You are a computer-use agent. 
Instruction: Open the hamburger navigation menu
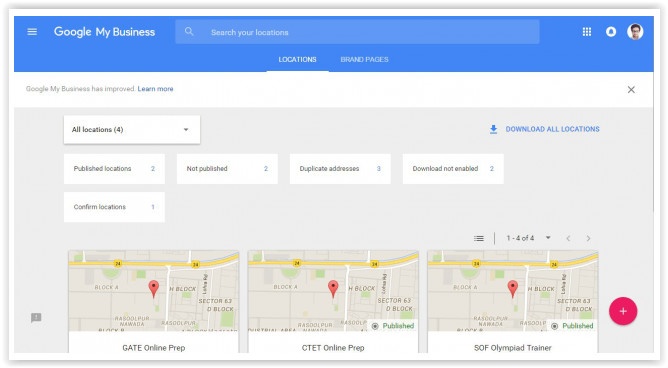(32, 32)
